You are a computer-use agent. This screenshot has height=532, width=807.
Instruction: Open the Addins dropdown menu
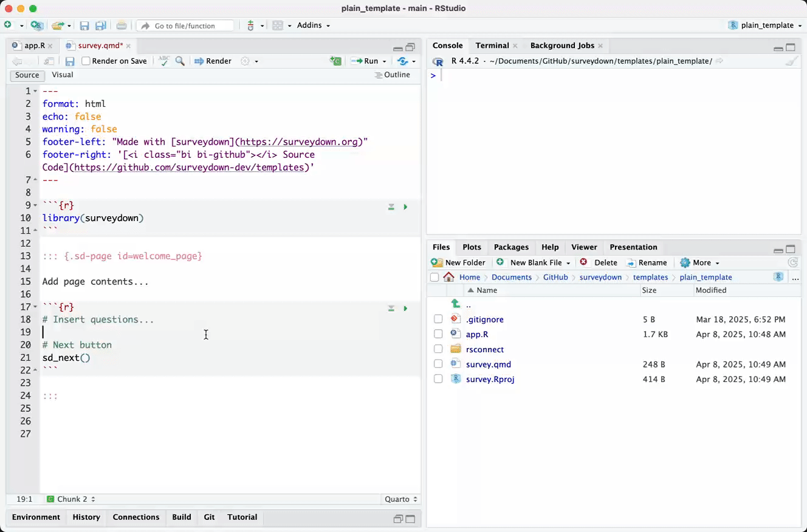point(314,26)
